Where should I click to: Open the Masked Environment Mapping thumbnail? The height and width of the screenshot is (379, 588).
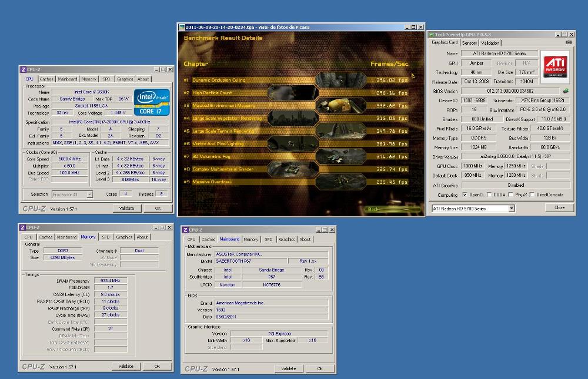pos(340,105)
